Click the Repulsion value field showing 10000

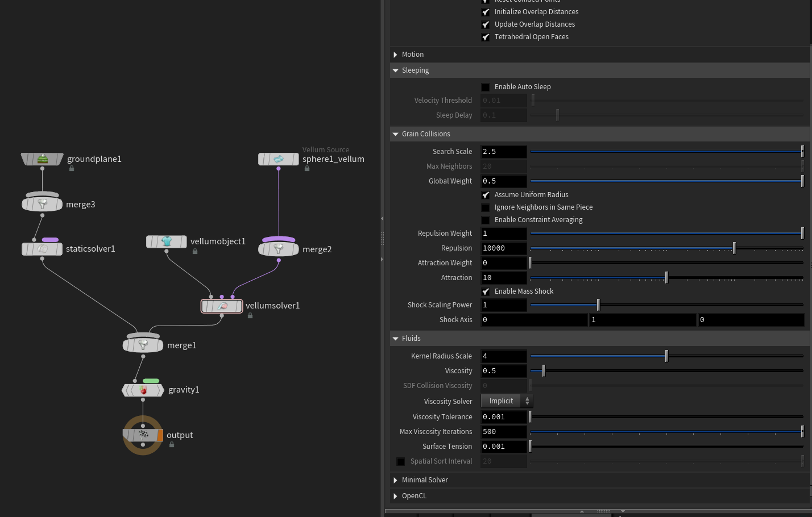[504, 248]
